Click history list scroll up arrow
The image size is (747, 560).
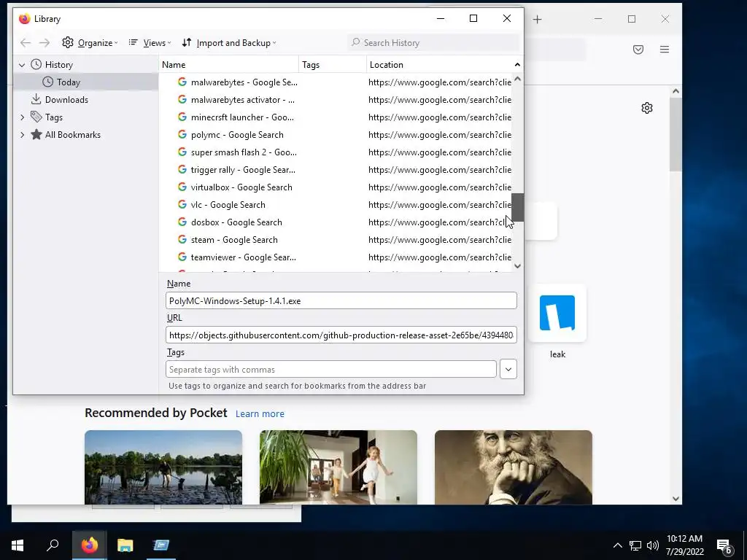click(518, 79)
